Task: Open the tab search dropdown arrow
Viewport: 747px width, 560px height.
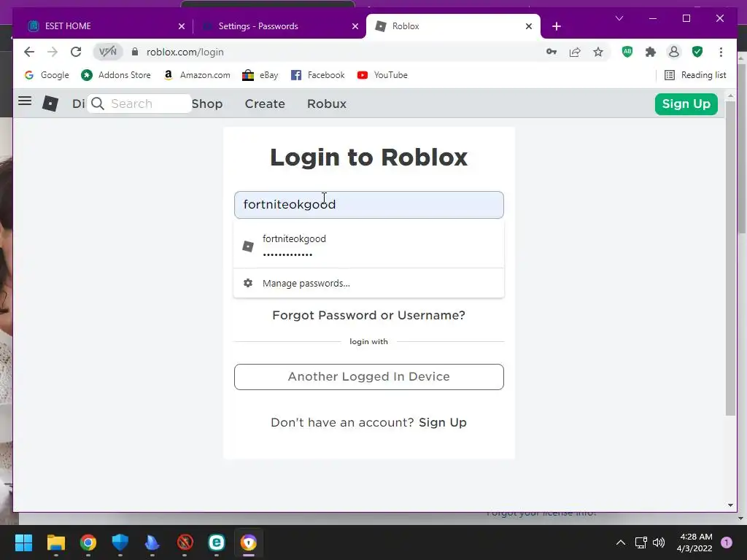Action: click(x=619, y=18)
